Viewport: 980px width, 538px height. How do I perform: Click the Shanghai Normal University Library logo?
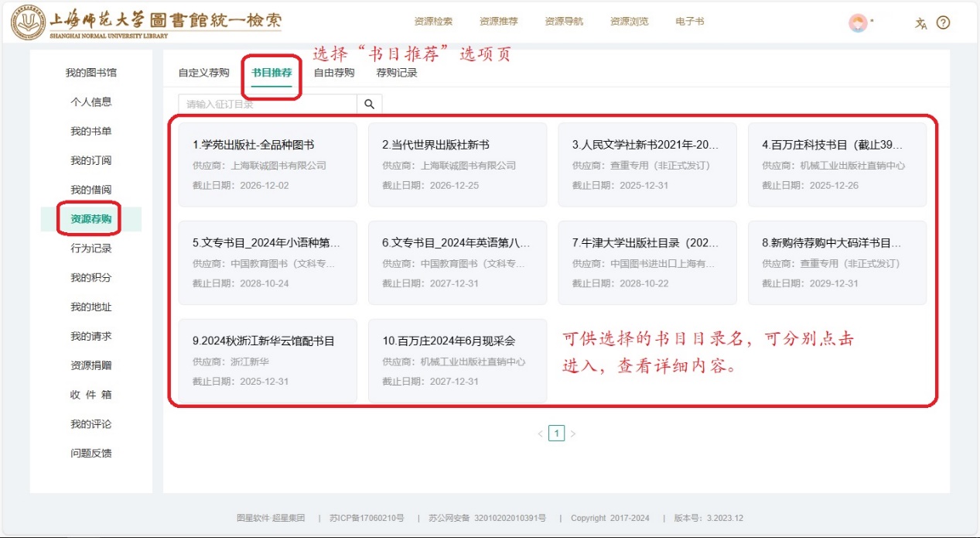[146, 23]
